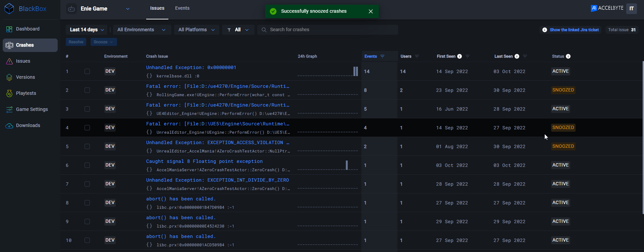Switch to the Events tab

(x=182, y=8)
